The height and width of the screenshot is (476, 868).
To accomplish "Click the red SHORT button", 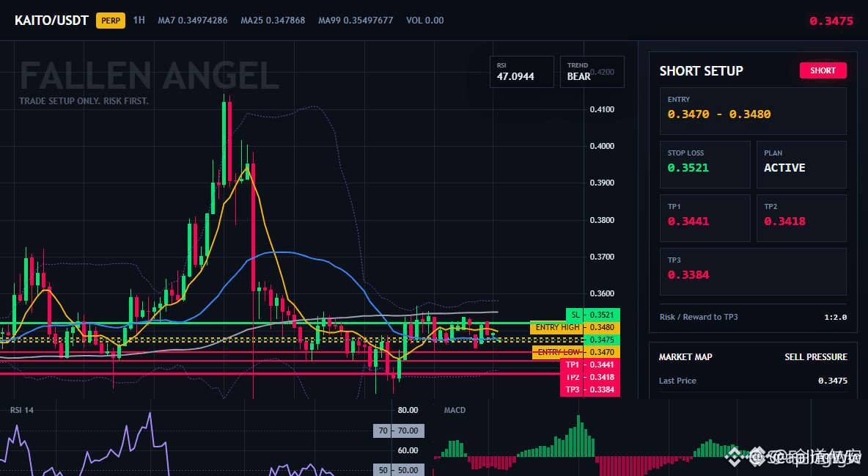I will point(823,70).
